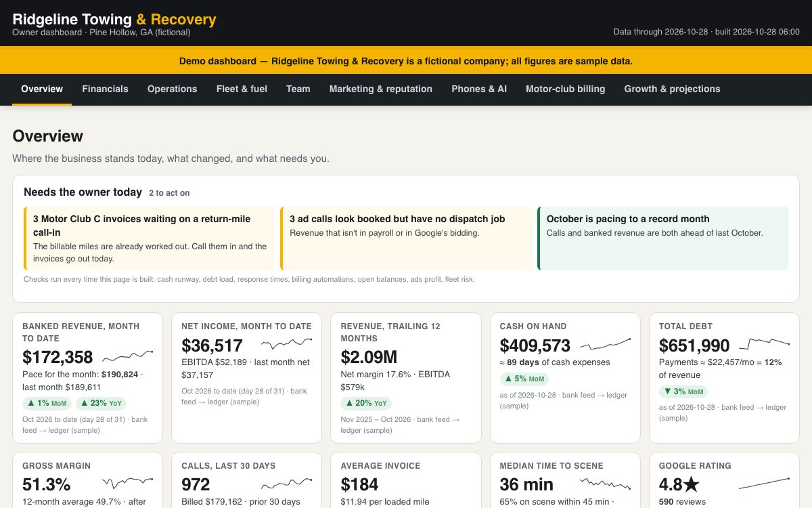Click the Gross Margin sparkline
Viewport: 812px width, 508px height.
[128, 482]
